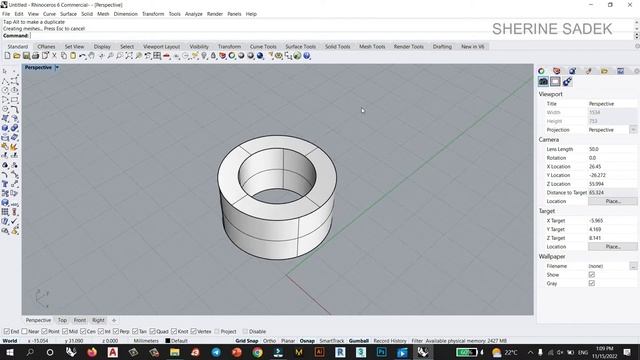640x360 pixels.
Task: Toggle the Cen osnap checkbox
Action: [83, 331]
